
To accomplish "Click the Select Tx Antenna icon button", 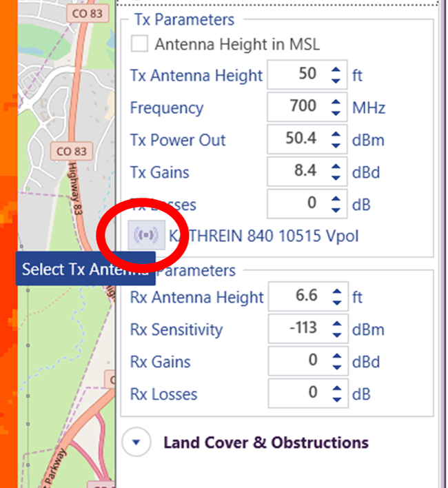I will coord(146,236).
